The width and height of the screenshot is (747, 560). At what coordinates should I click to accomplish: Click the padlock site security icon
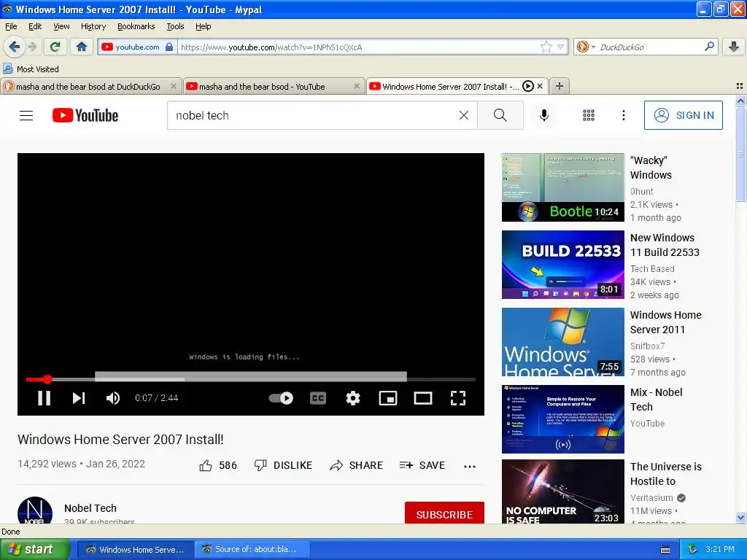[x=169, y=47]
